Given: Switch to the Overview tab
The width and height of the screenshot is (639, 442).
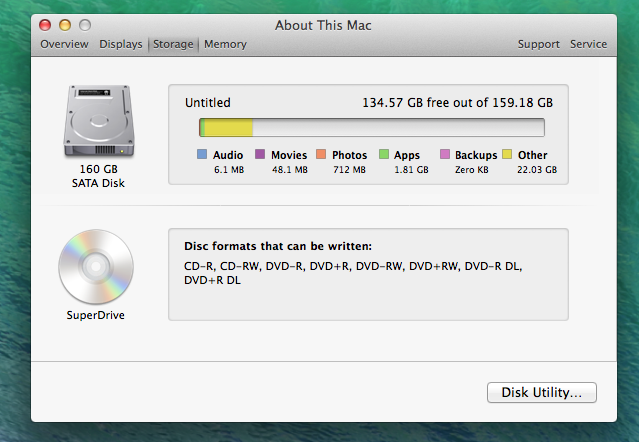Looking at the screenshot, I should point(64,44).
